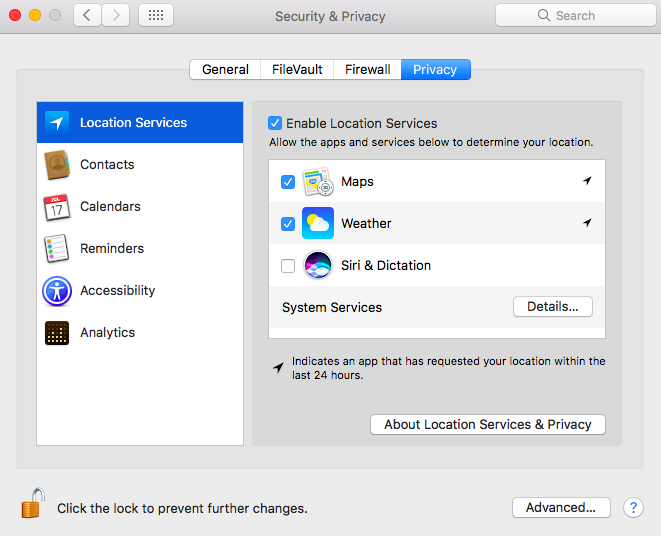This screenshot has width=661, height=536.
Task: Open About Location Services & Privacy
Action: pos(488,424)
